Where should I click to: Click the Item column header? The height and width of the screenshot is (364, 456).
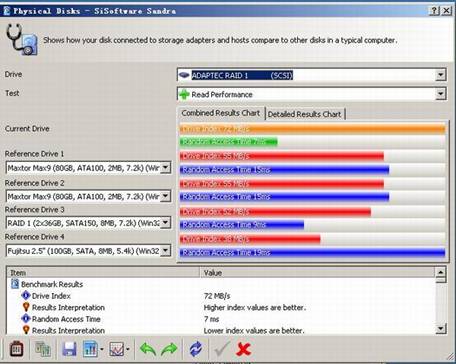pyautogui.click(x=103, y=273)
